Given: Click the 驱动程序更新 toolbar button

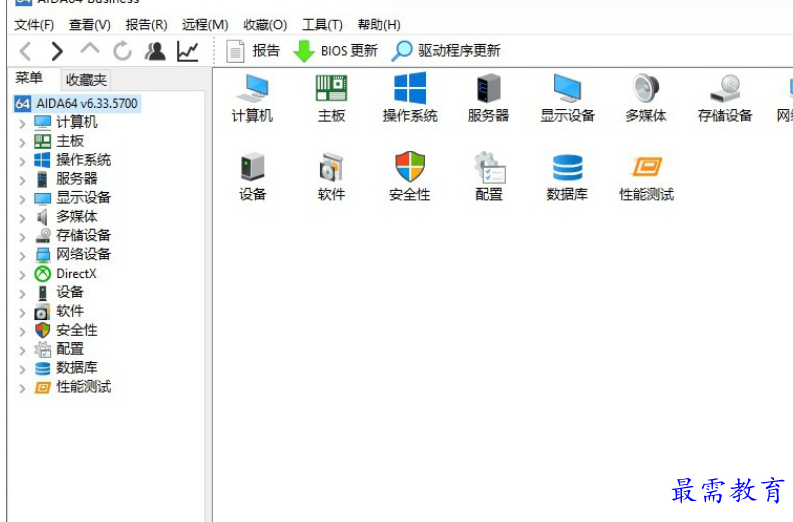Looking at the screenshot, I should pos(447,51).
